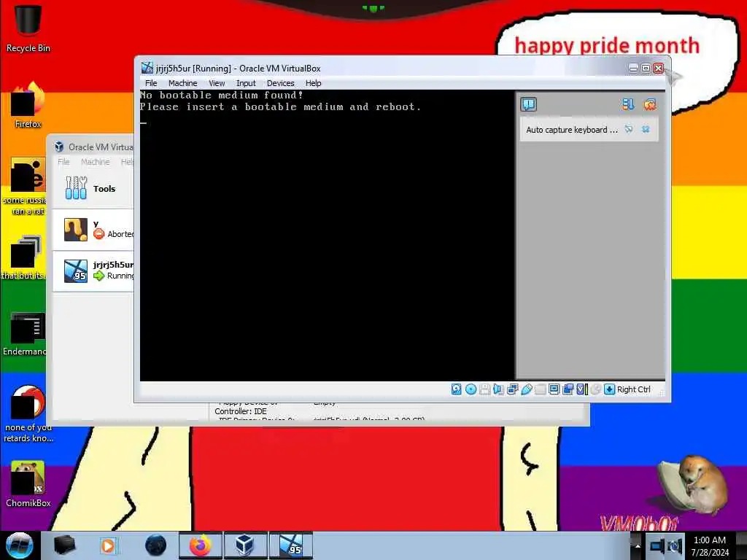Open the media player taskbar icon
Viewport: 747px width, 560px height.
coord(108,545)
